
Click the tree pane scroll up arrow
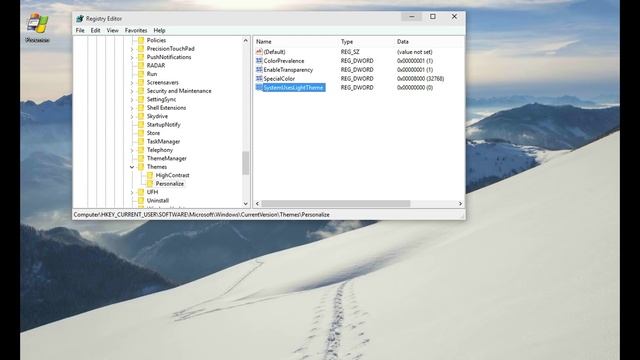pos(246,40)
